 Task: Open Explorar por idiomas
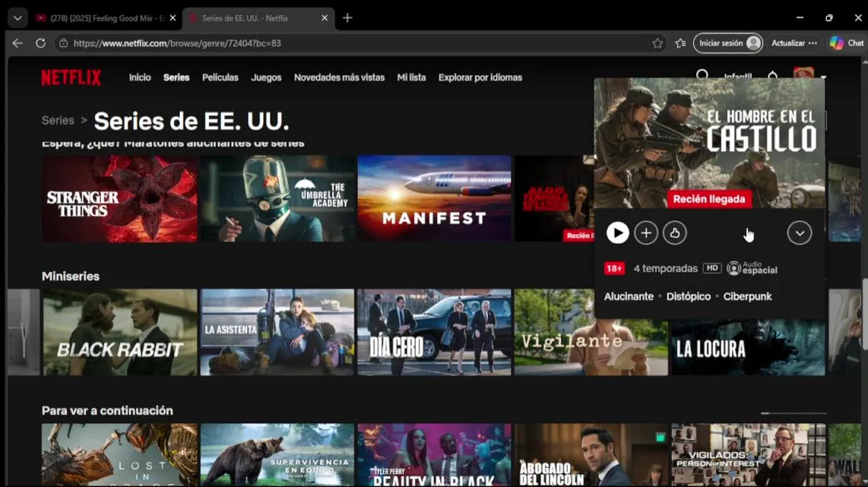480,78
